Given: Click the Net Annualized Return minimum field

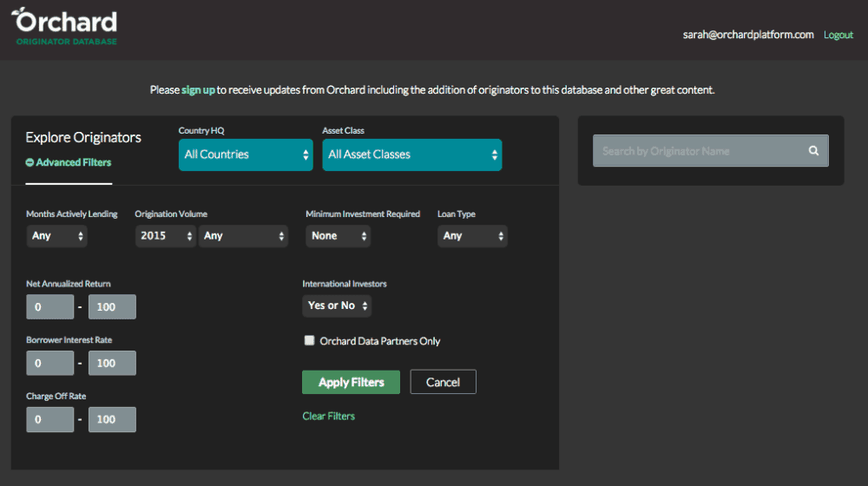Looking at the screenshot, I should (x=49, y=307).
